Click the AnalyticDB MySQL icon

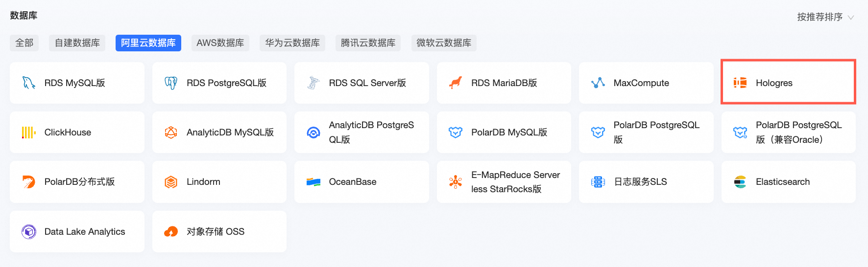(x=171, y=133)
